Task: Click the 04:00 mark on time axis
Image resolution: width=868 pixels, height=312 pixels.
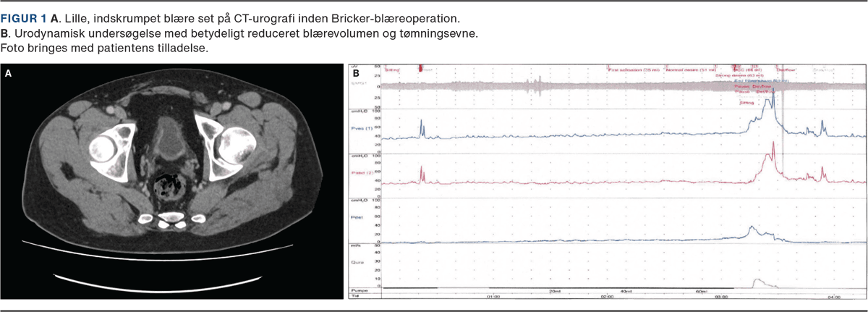Action: tap(834, 296)
